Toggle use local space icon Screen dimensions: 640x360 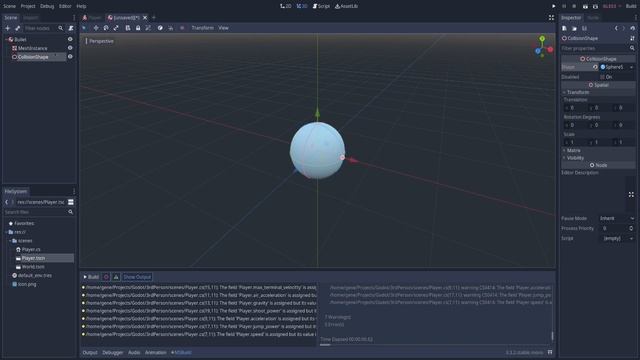(x=160, y=28)
